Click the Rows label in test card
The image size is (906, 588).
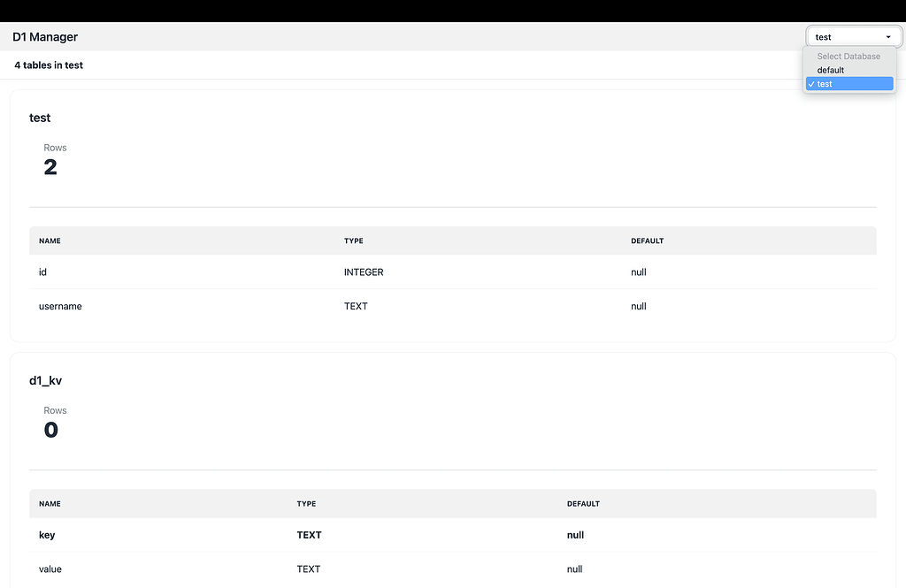click(x=55, y=148)
